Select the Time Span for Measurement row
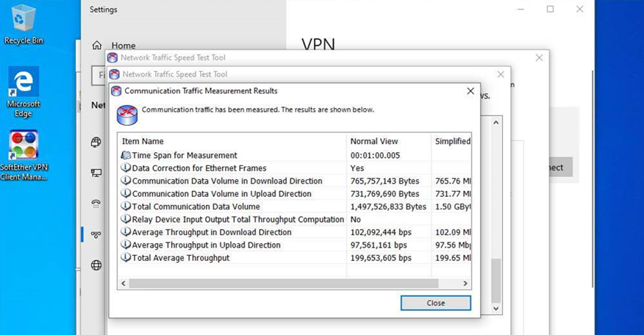The height and width of the screenshot is (335, 644). (x=294, y=155)
